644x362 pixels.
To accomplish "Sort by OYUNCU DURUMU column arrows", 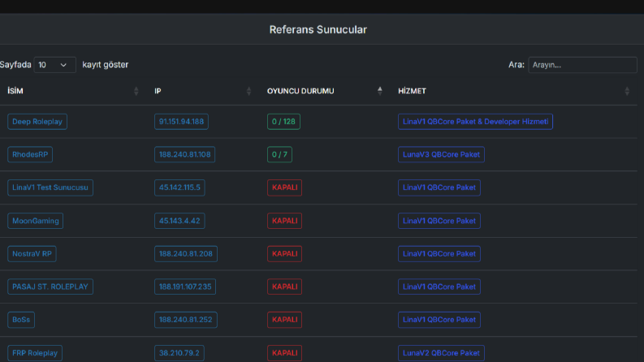I will point(379,91).
